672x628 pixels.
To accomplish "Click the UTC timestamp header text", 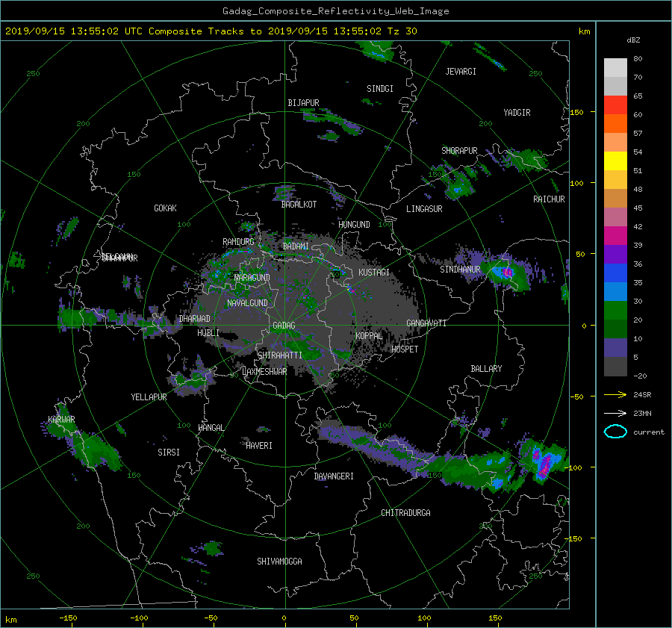I will 211,31.
